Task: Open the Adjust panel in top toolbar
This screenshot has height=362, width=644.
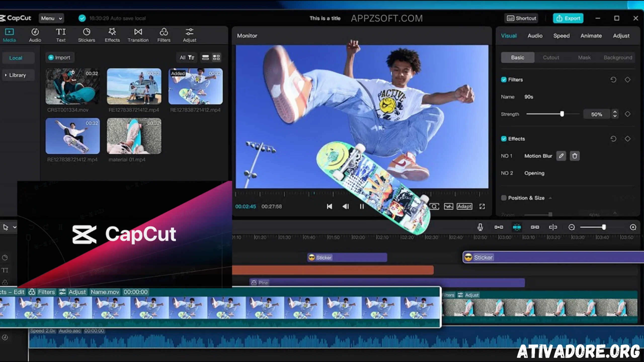Action: 189,35
